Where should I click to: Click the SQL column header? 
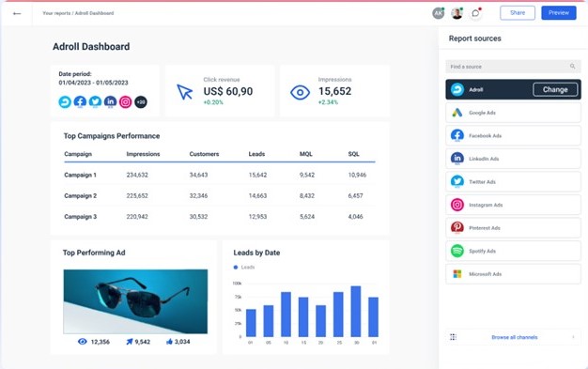(x=353, y=154)
